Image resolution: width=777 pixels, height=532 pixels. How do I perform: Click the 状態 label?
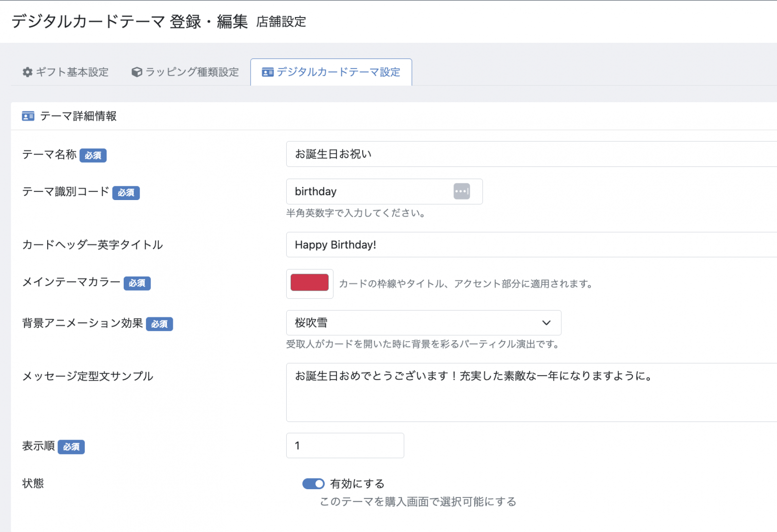[x=33, y=483]
